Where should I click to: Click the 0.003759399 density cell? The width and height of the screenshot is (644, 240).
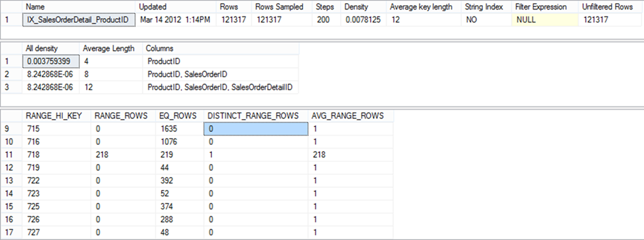point(51,61)
